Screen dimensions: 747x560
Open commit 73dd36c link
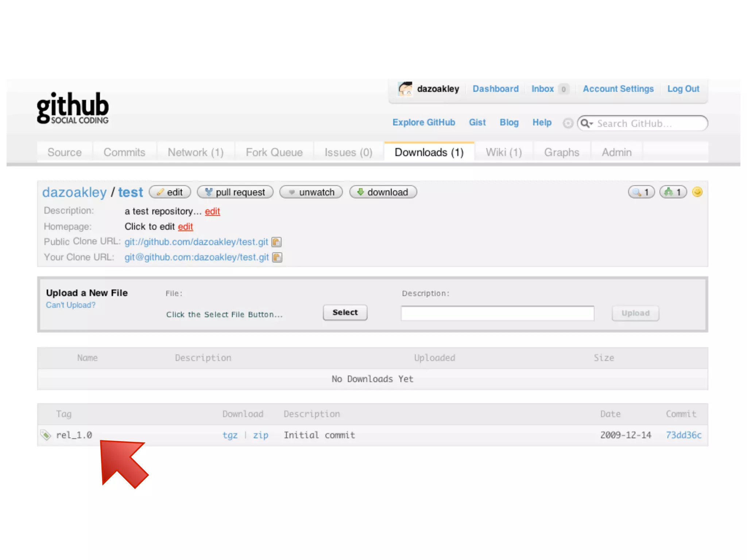(683, 435)
